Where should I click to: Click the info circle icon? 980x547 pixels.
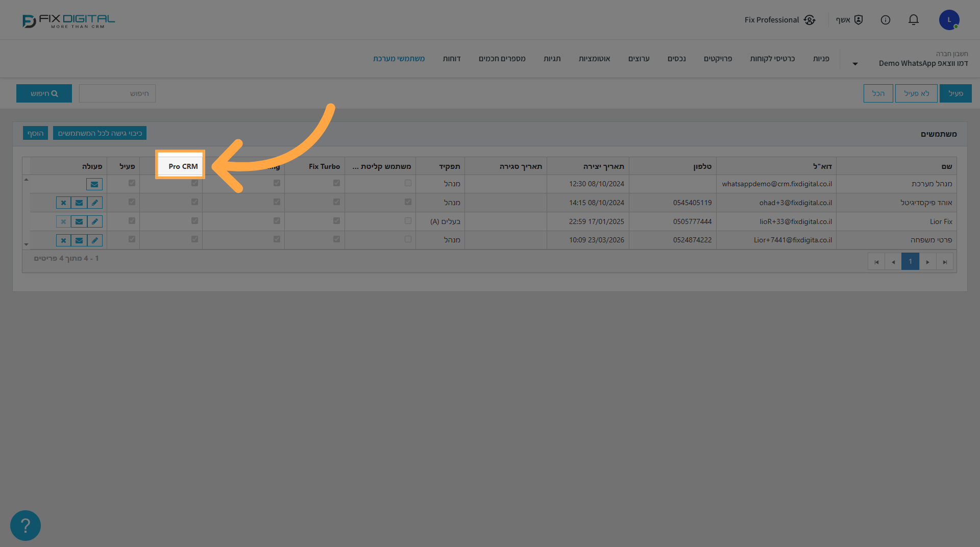tap(886, 20)
